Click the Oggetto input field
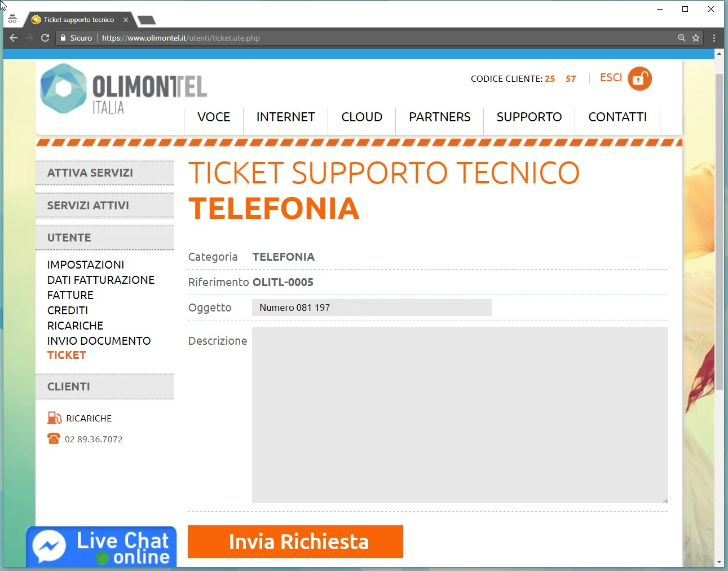This screenshot has height=571, width=728. pyautogui.click(x=372, y=308)
